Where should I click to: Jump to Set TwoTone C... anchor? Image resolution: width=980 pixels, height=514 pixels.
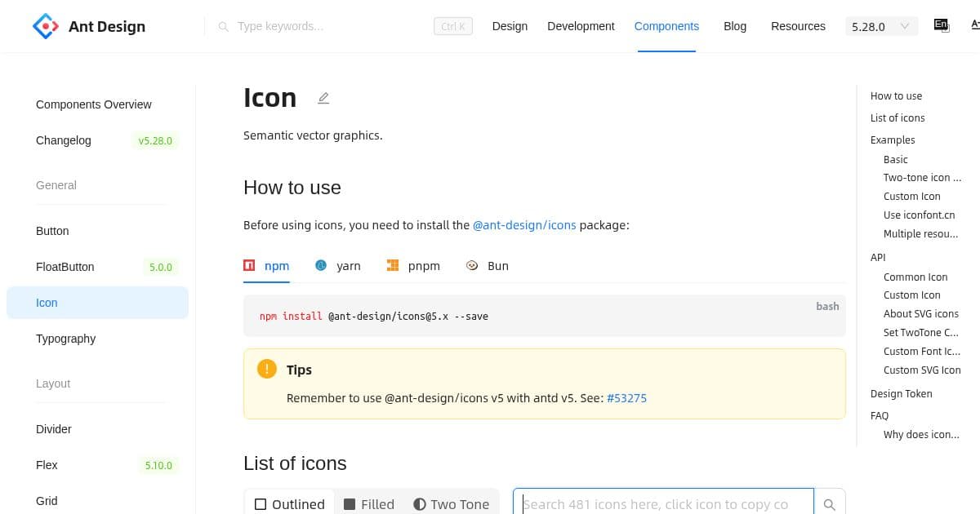(x=921, y=332)
